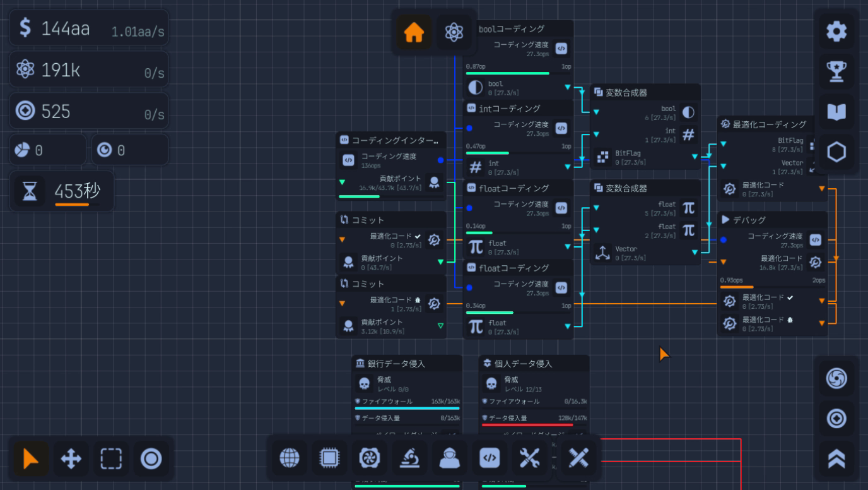This screenshot has width=868, height=490.
Task: Click the cyan ファイアウォール bar in 銀行データ侵入
Action: pos(407,409)
